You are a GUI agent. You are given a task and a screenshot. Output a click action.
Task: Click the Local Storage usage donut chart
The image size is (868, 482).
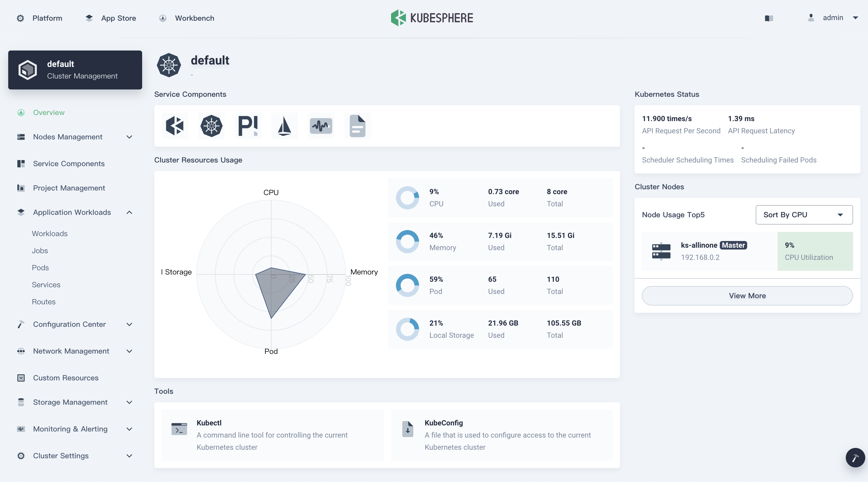[x=408, y=329]
